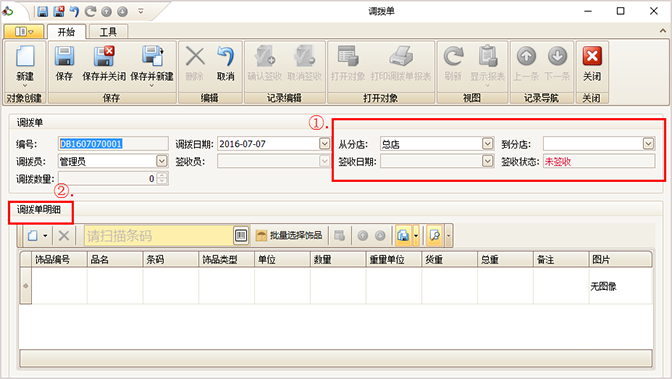Click the 图片 column header
The height and width of the screenshot is (379, 672).
[620, 259]
